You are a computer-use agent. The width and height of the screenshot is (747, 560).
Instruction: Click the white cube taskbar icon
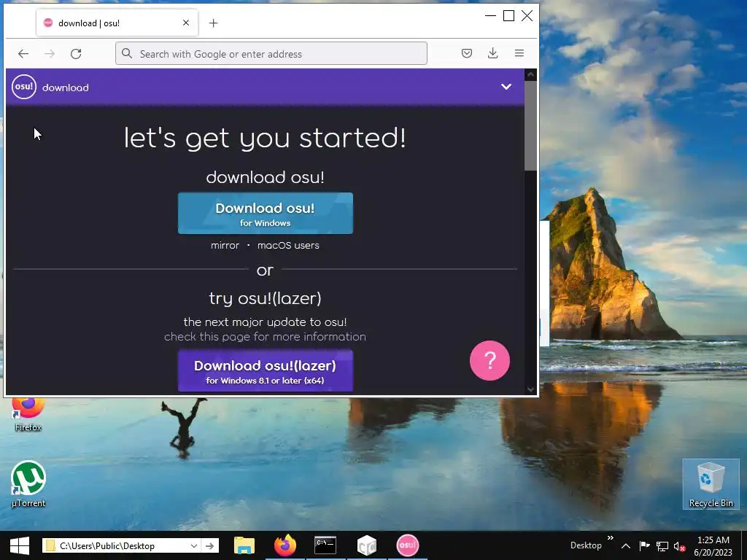[367, 545]
